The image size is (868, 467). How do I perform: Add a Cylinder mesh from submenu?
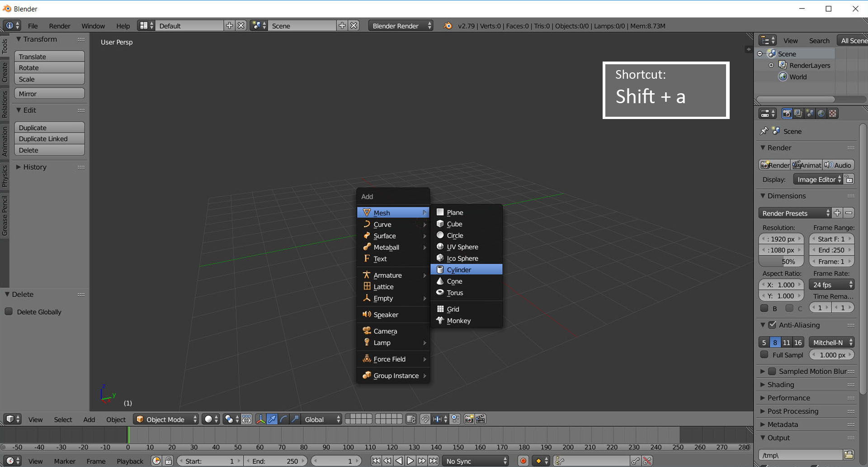[466, 270]
